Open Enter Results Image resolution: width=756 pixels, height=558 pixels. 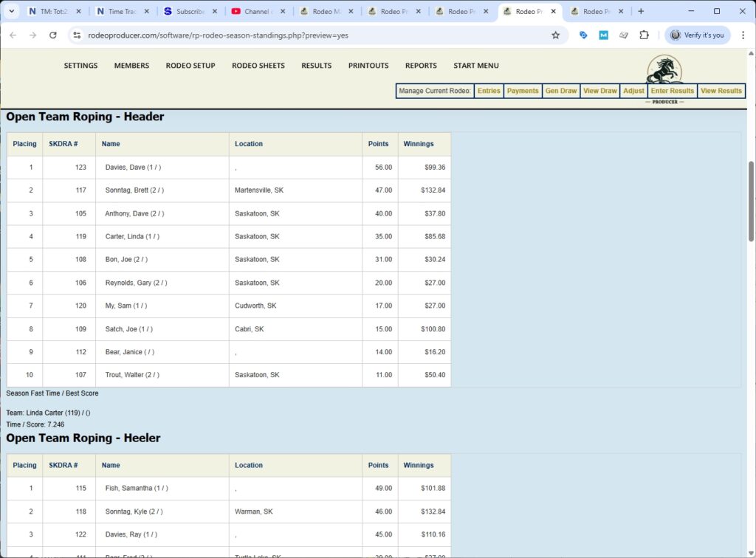tap(672, 90)
